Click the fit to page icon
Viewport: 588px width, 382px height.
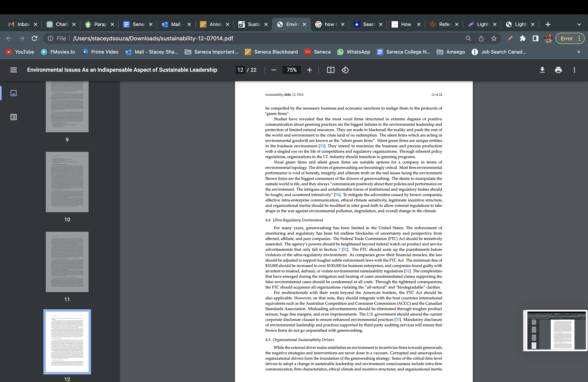pos(331,70)
